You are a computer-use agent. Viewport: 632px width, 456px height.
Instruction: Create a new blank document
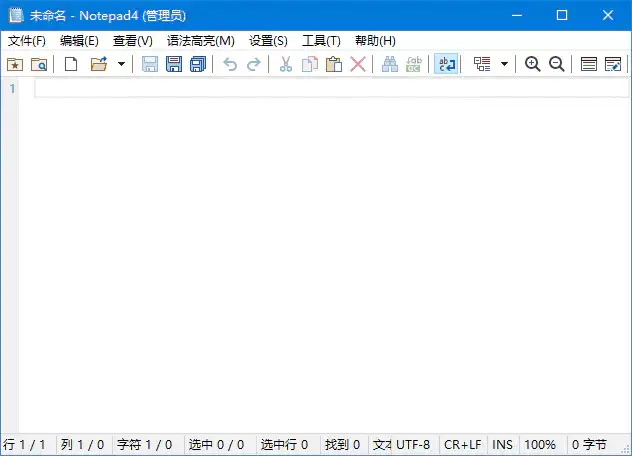(x=71, y=64)
